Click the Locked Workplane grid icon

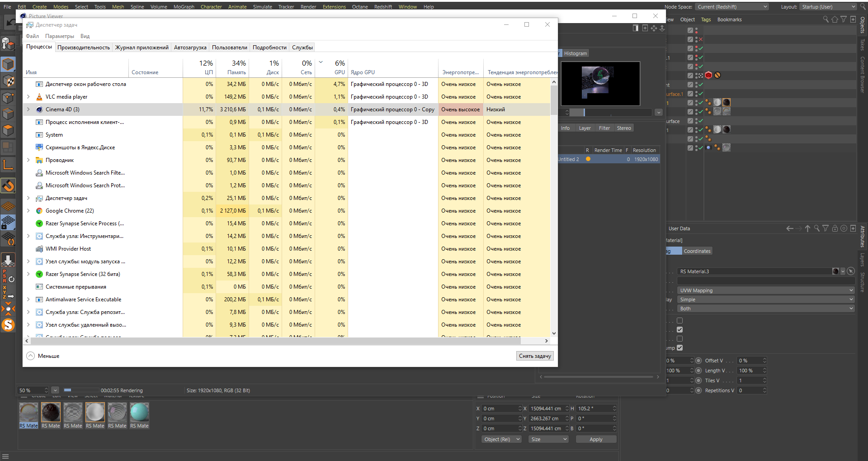[x=8, y=223]
